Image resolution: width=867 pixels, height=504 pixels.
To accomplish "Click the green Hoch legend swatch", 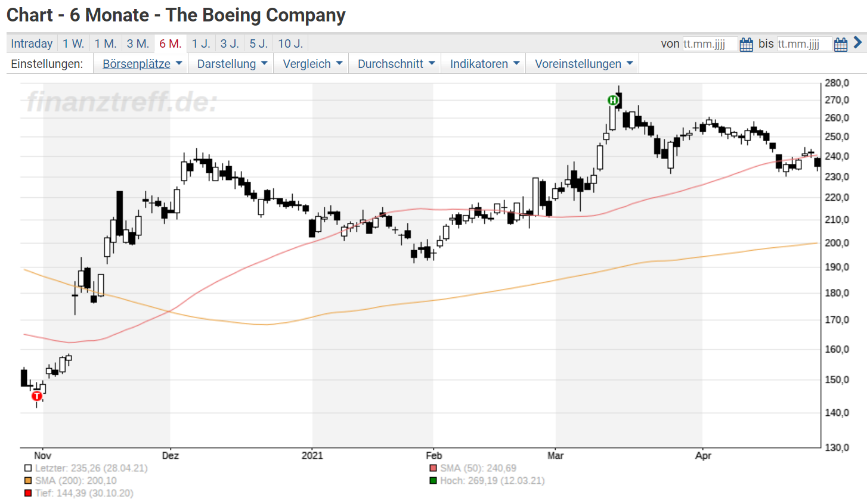I will (x=433, y=481).
